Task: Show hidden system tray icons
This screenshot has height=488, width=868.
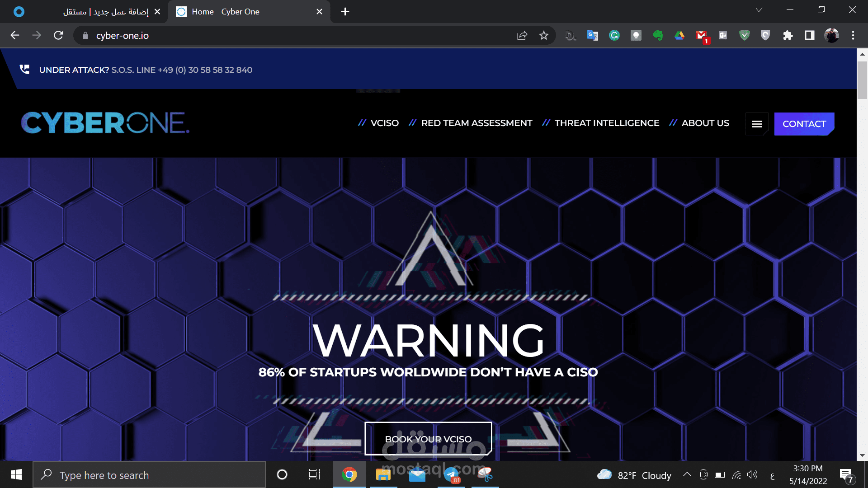Action: click(687, 474)
